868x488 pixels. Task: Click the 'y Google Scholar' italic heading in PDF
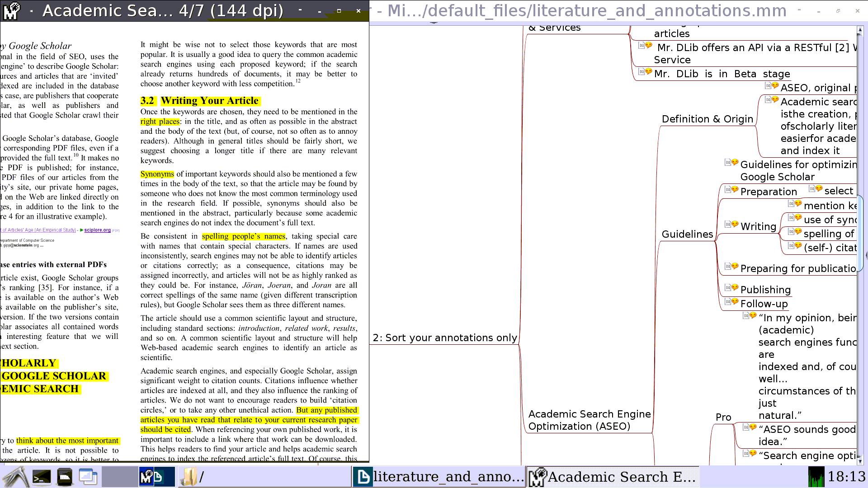coord(36,46)
